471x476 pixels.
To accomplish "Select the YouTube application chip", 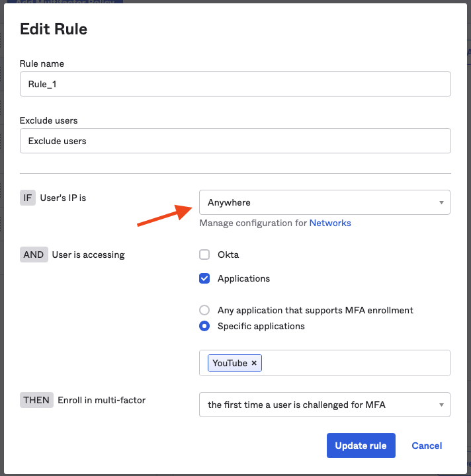I will tap(229, 363).
